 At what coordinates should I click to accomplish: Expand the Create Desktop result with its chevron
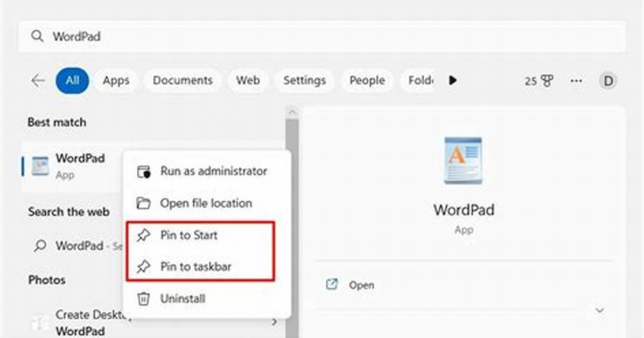275,323
